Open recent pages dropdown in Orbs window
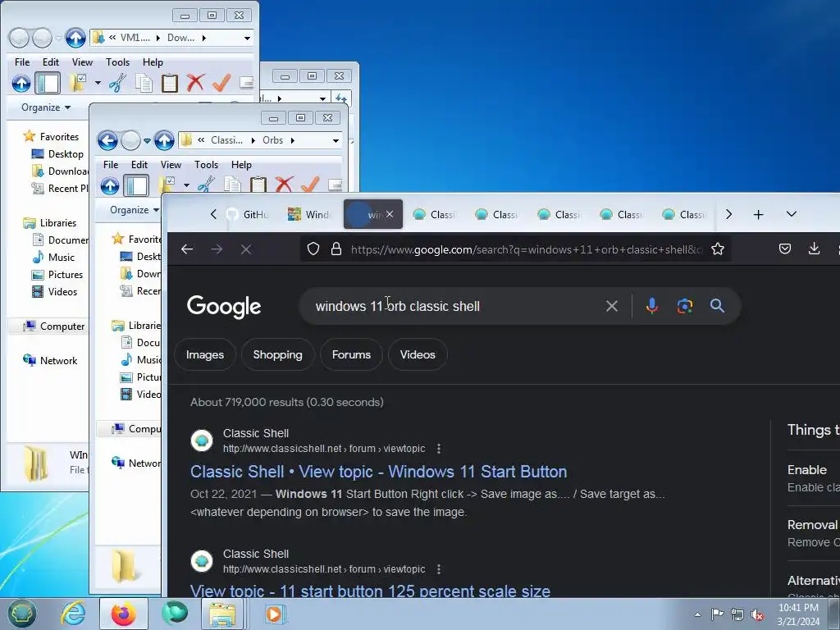This screenshot has height=630, width=840. click(x=147, y=141)
